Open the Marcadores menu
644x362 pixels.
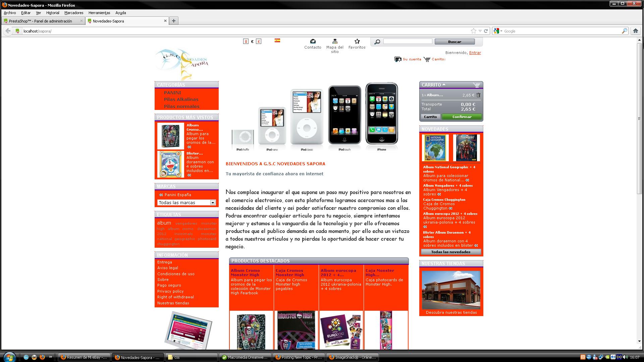(x=73, y=13)
